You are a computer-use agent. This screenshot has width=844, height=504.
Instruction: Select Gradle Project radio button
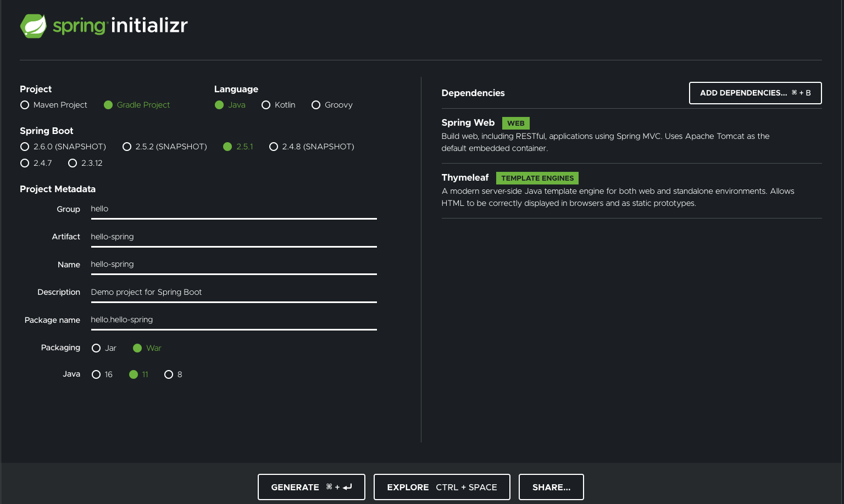(108, 105)
